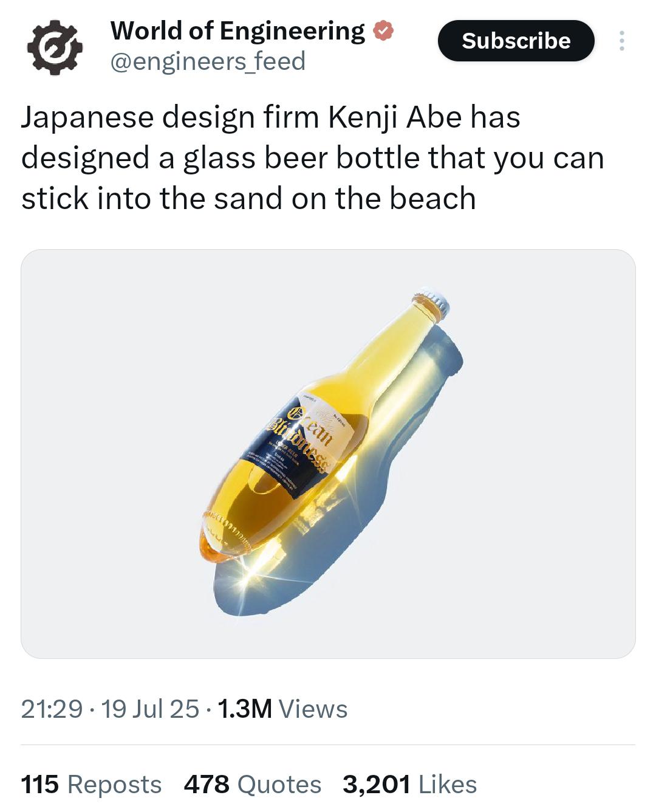This screenshot has height=812, width=656.
Task: Click the World of Engineering display name
Action: click(x=237, y=31)
